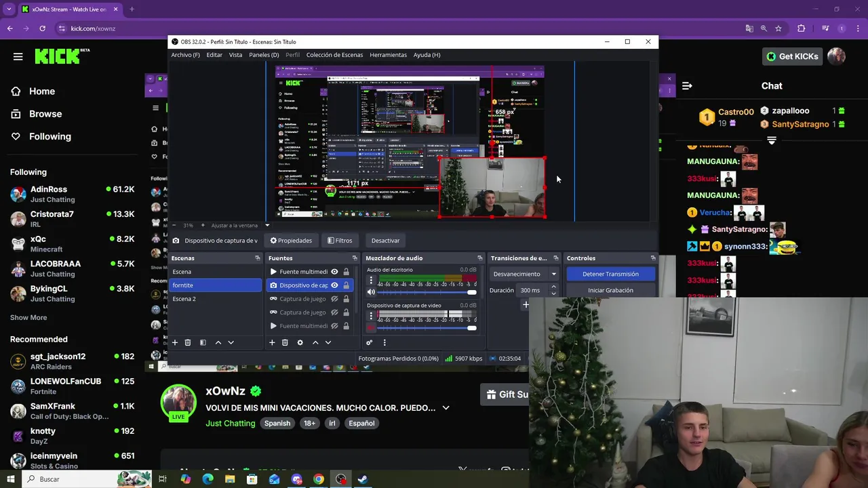Mute the 'Audio del escritorio' speaker icon
868x488 pixels.
[371, 292]
